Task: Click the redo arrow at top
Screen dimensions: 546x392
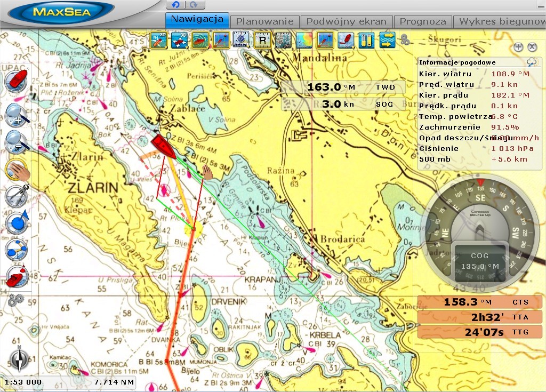Action: tap(194, 4)
